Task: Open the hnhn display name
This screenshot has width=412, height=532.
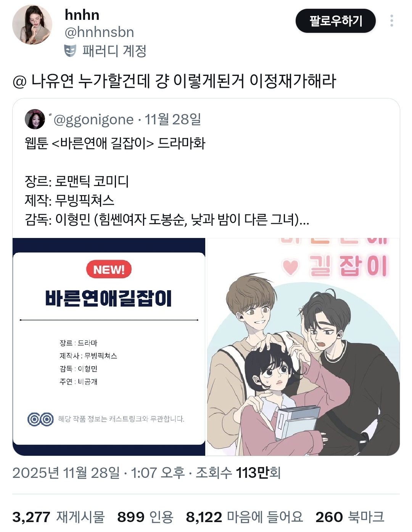Action: [x=82, y=15]
